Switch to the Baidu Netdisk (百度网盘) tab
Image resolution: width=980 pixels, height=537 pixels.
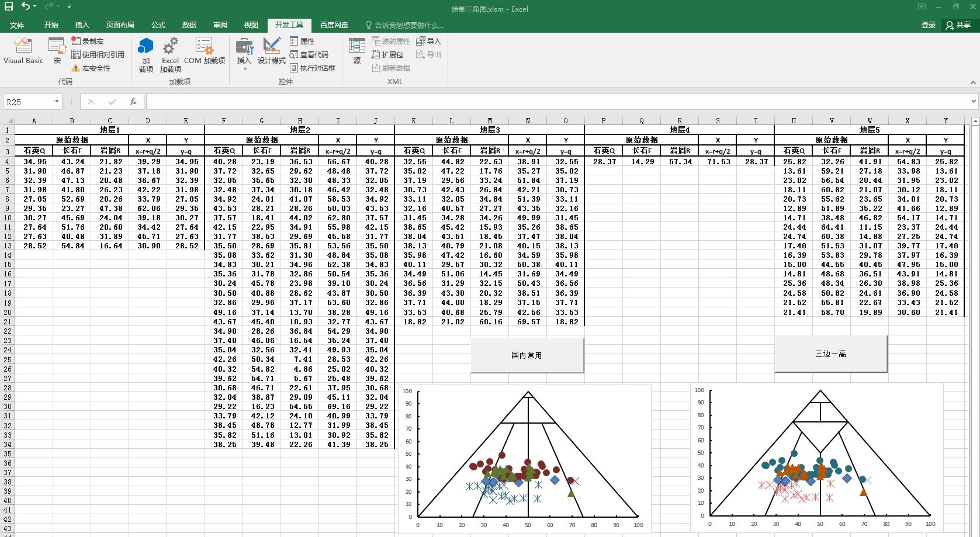click(x=334, y=25)
